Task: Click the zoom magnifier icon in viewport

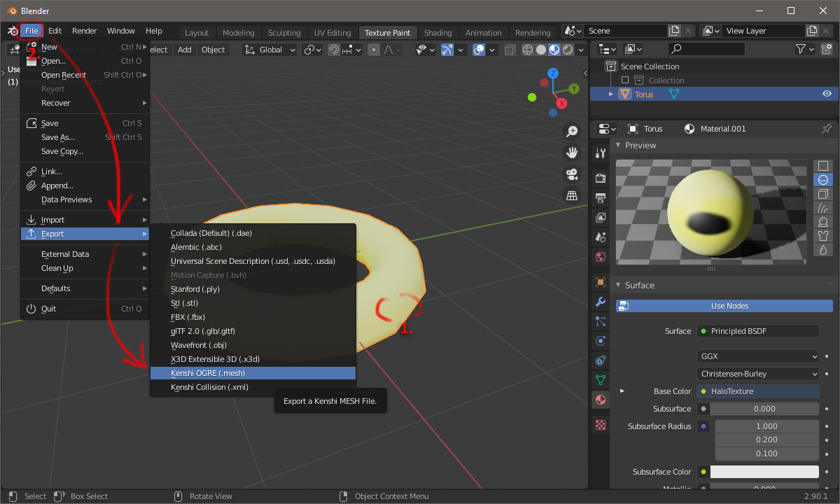Action: click(x=572, y=132)
